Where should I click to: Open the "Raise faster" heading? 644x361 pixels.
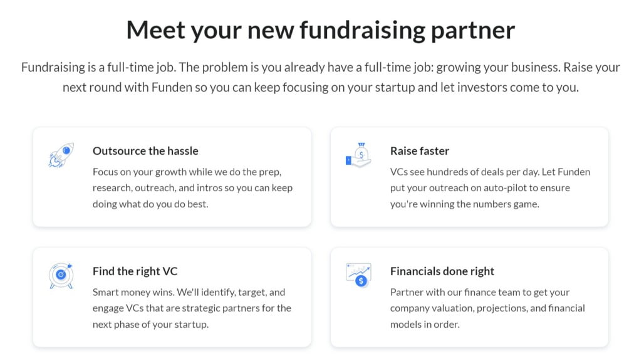tap(420, 151)
